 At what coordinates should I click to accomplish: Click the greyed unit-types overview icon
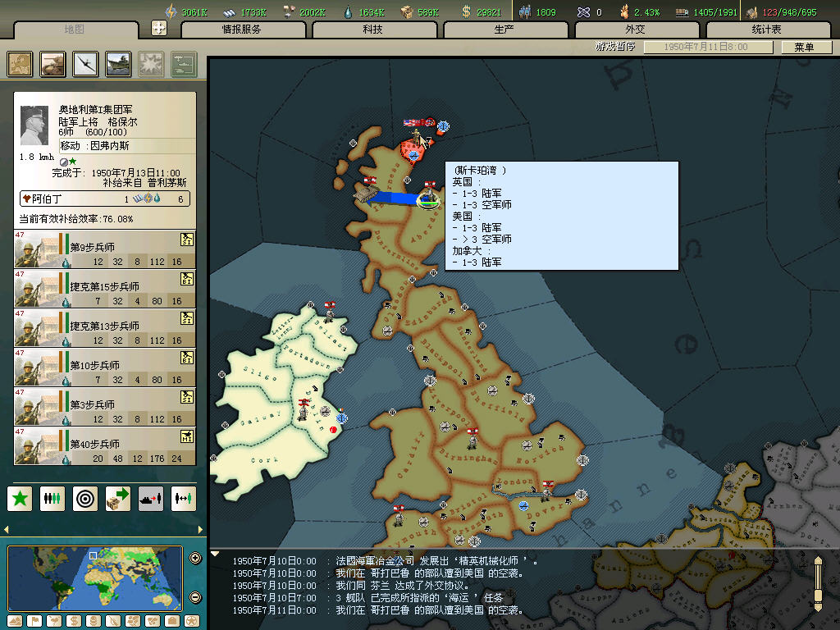tap(184, 64)
